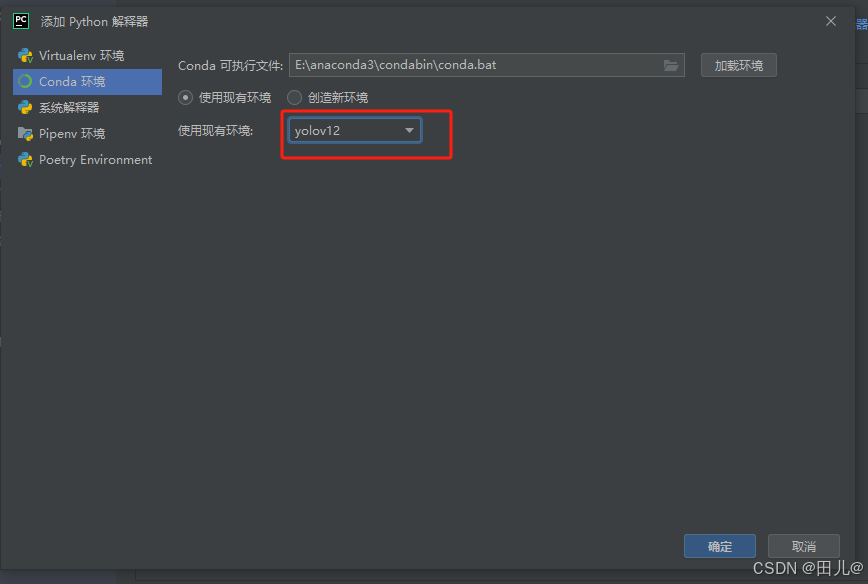Click the dropdown arrow on the yolov12 selector

410,129
